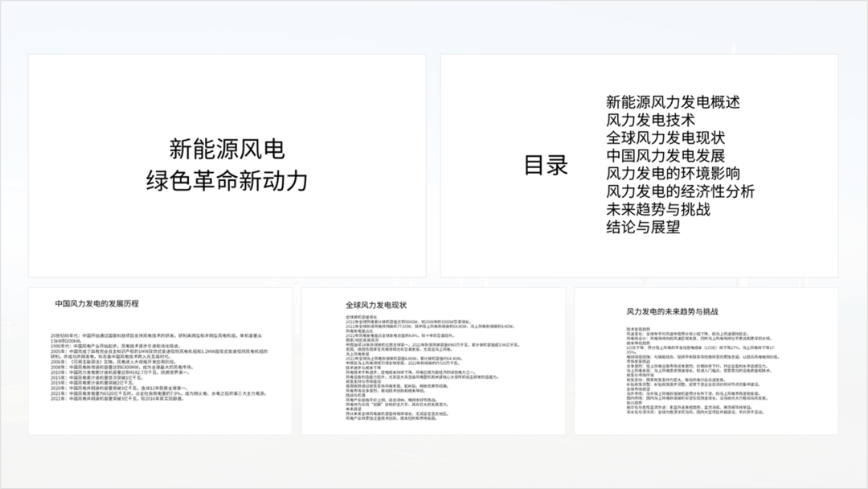Screen dimensions: 868x489
Task: Click the 2005年 timeline entry
Action: tap(159, 354)
